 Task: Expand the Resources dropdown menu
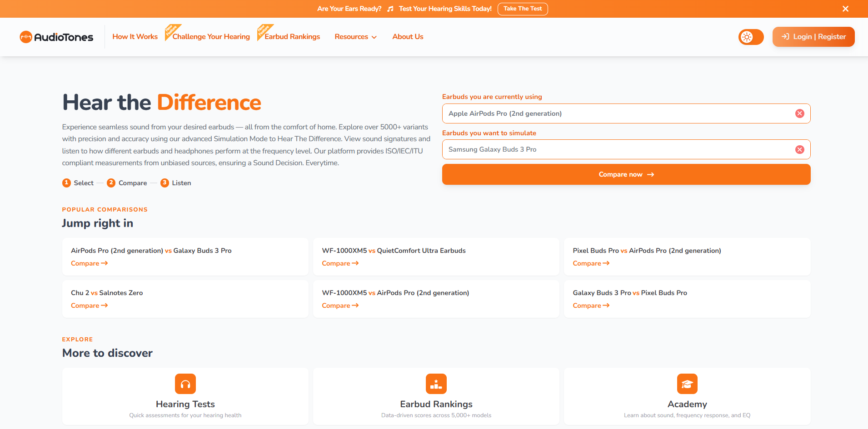[356, 37]
